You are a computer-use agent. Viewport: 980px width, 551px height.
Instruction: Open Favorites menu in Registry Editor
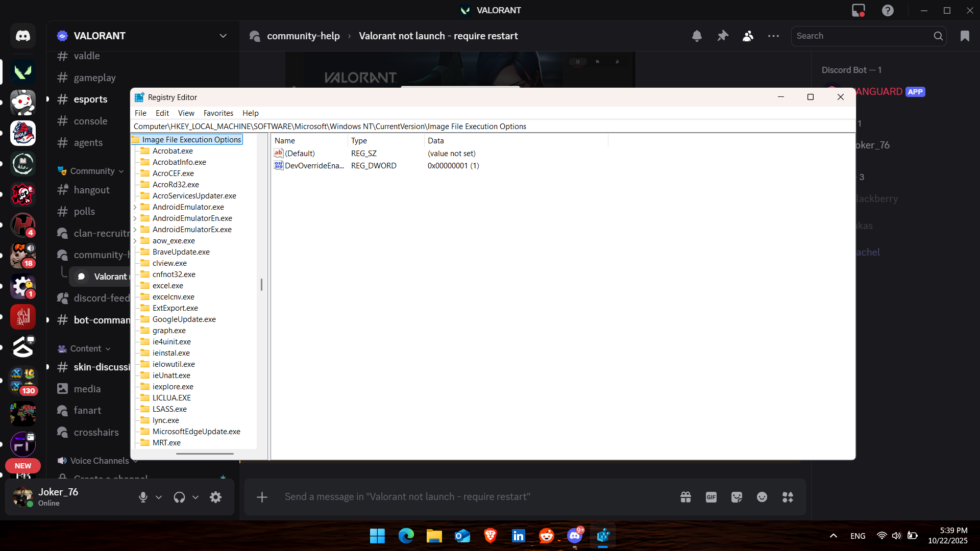click(x=218, y=113)
